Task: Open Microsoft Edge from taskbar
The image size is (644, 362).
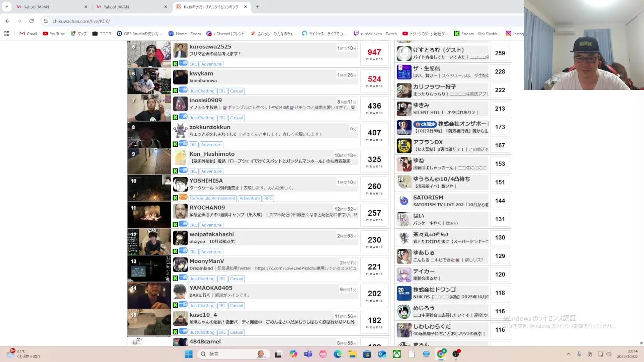Action: point(338,354)
